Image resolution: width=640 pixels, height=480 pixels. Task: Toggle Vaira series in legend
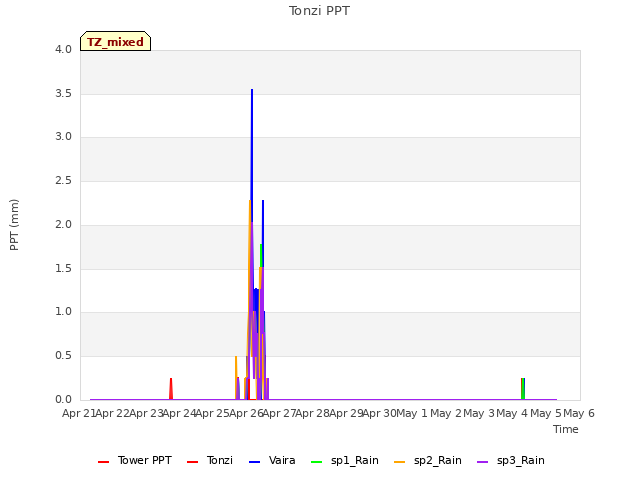coord(272,460)
